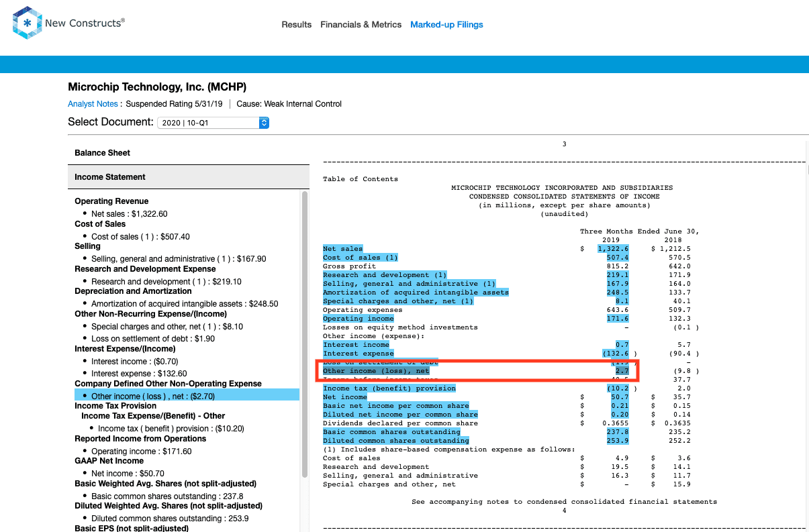Screen dimensions: 809x532
Task: Click Microchip Technology, Inc. (MCHP) heading
Action: pos(157,87)
